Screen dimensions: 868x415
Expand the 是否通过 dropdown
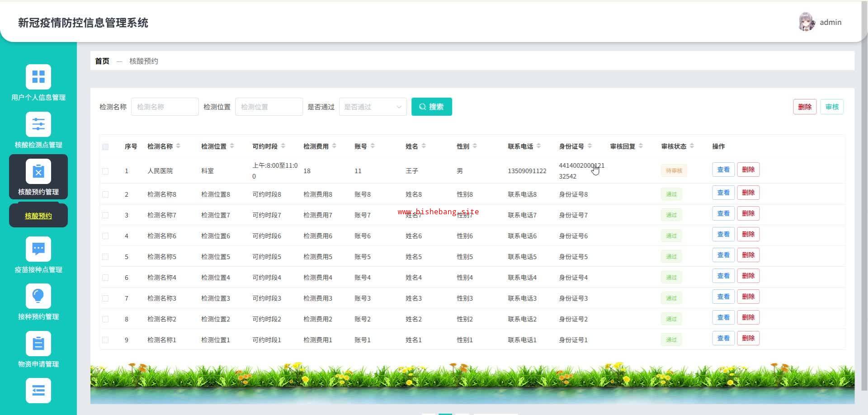[373, 107]
